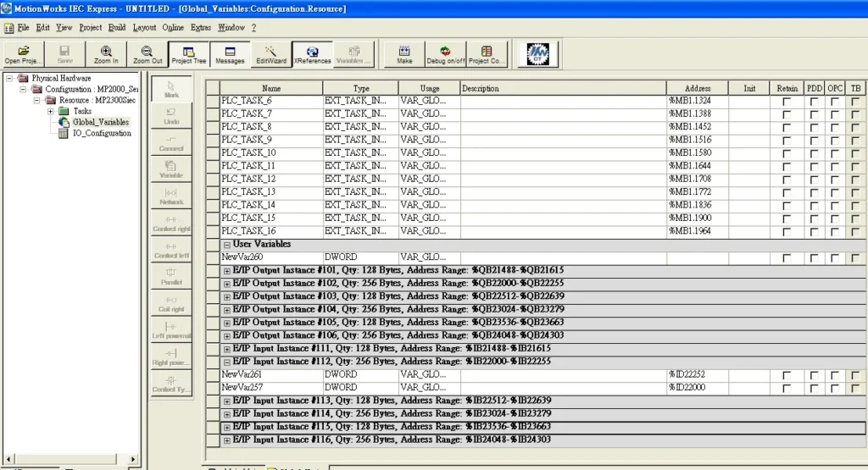Click the Zoom In toolbar icon
Image resolution: width=868 pixels, height=470 pixels.
(106, 54)
